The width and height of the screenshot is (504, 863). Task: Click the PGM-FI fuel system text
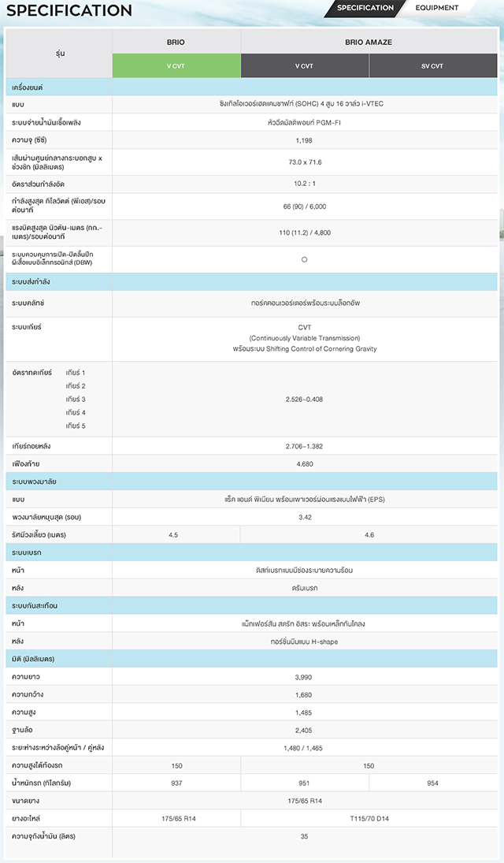click(x=304, y=123)
